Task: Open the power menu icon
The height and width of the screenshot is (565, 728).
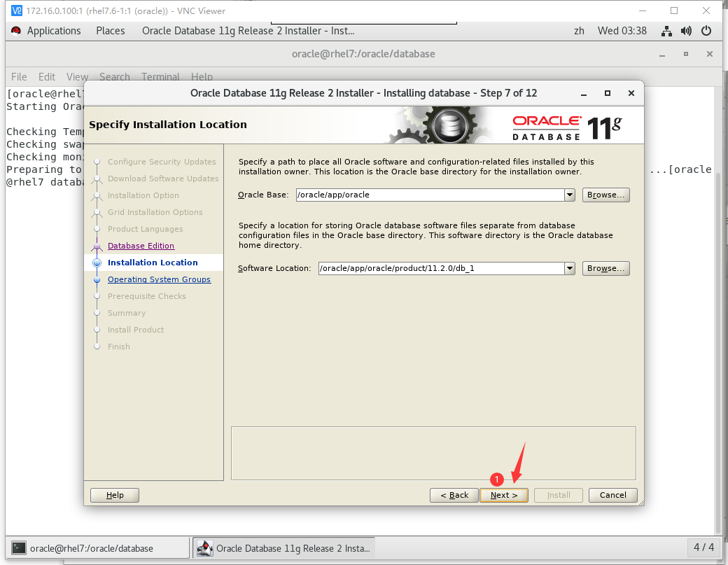Action: [706, 31]
